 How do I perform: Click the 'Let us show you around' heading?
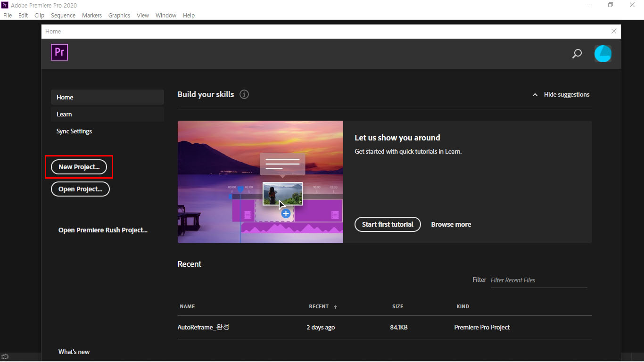click(x=397, y=138)
